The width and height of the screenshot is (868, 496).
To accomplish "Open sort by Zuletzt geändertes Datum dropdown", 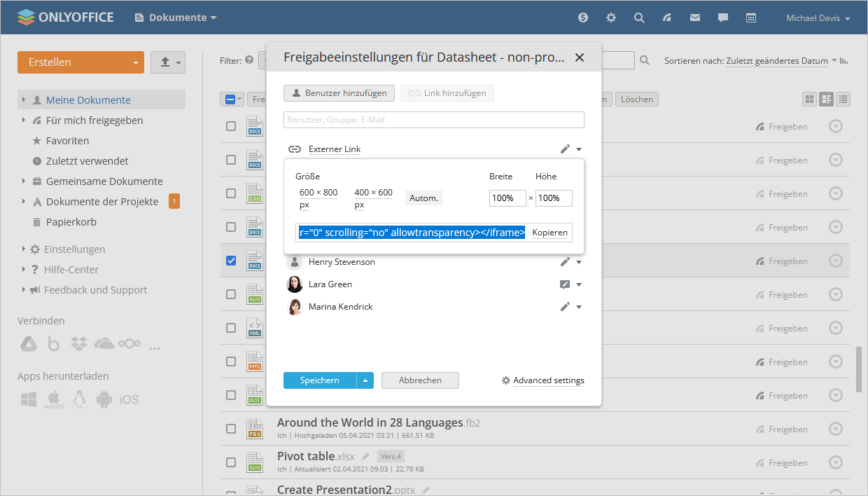I will [x=782, y=61].
